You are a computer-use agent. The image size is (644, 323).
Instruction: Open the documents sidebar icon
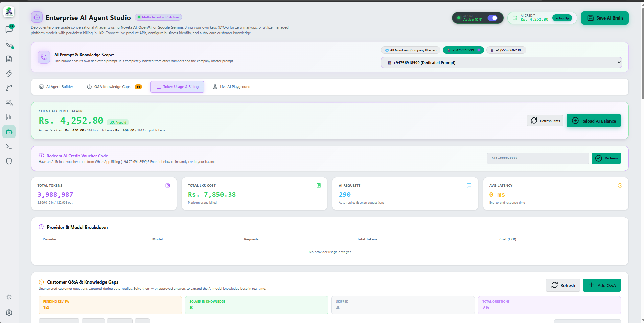[x=9, y=59]
